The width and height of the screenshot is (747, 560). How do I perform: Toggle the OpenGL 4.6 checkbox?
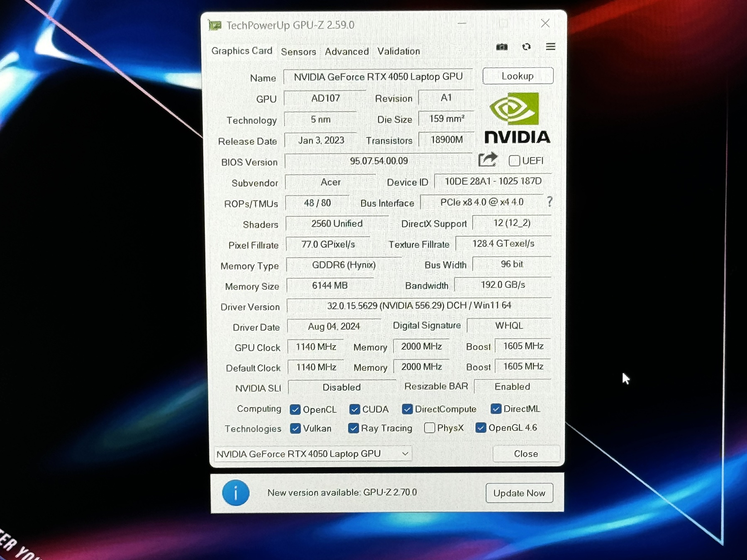tap(481, 427)
